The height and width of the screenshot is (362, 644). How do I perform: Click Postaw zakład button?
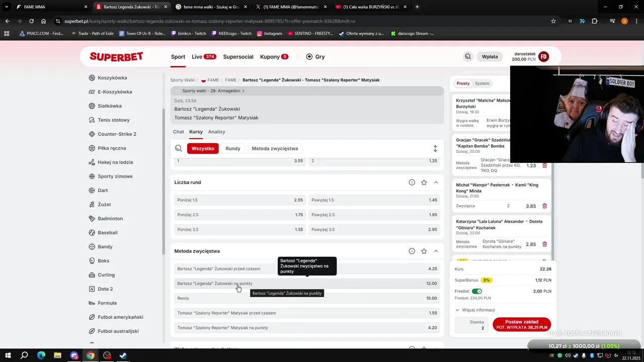click(x=522, y=324)
